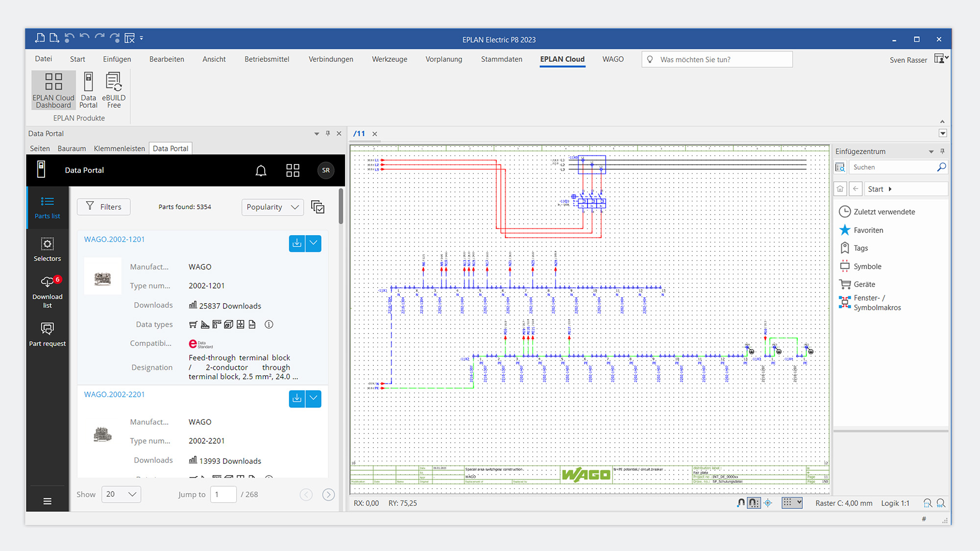
Task: Pin the Einfügezentrum panel
Action: click(x=942, y=151)
